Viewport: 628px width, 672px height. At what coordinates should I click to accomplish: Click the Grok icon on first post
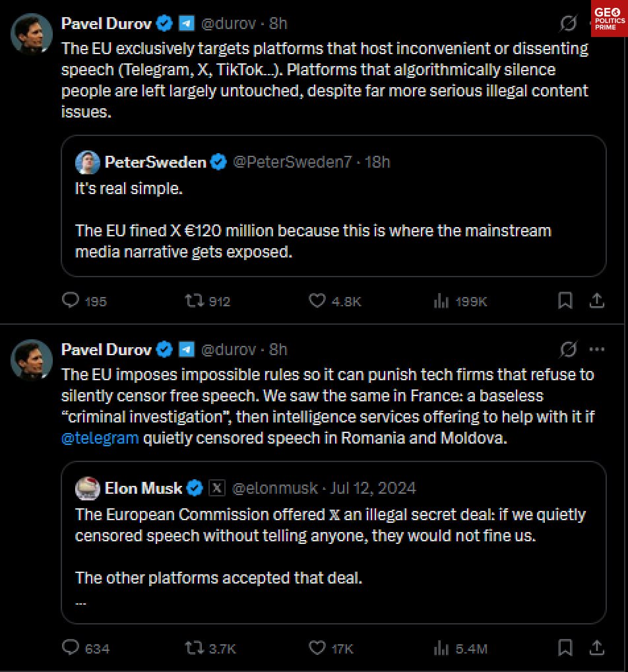pyautogui.click(x=567, y=24)
